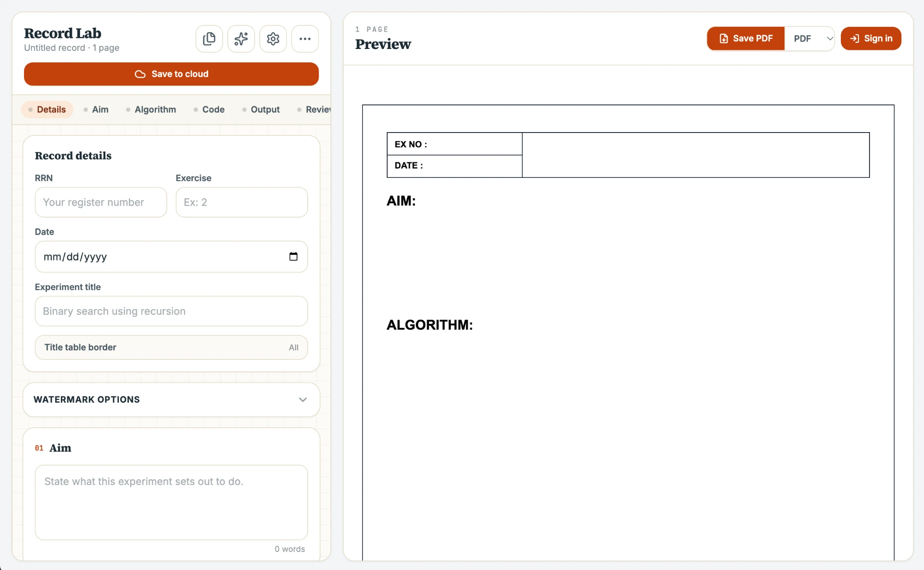Switch to the Review tab
This screenshot has width=924, height=570.
314,109
